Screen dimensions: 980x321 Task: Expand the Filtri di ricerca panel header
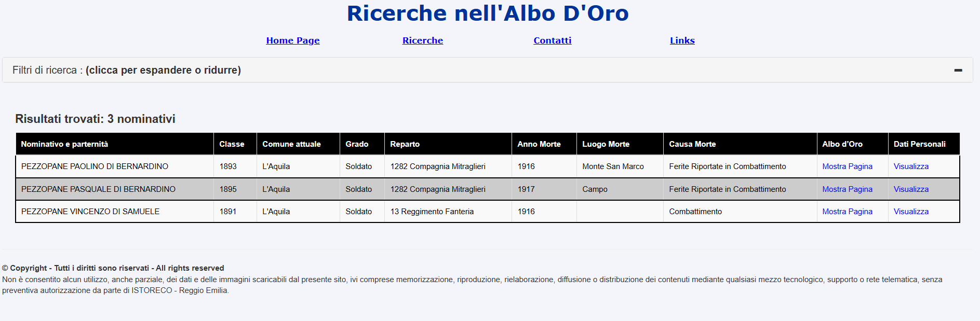[488, 70]
